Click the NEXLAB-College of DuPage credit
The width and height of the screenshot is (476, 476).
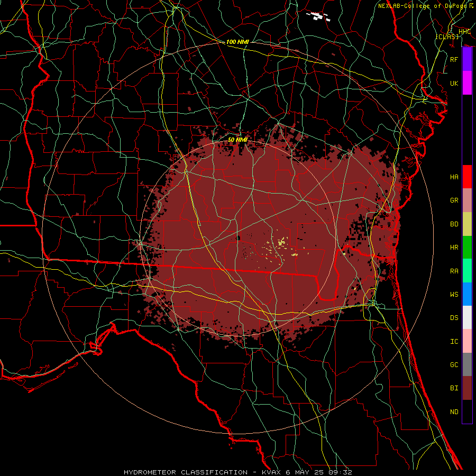tap(422, 6)
